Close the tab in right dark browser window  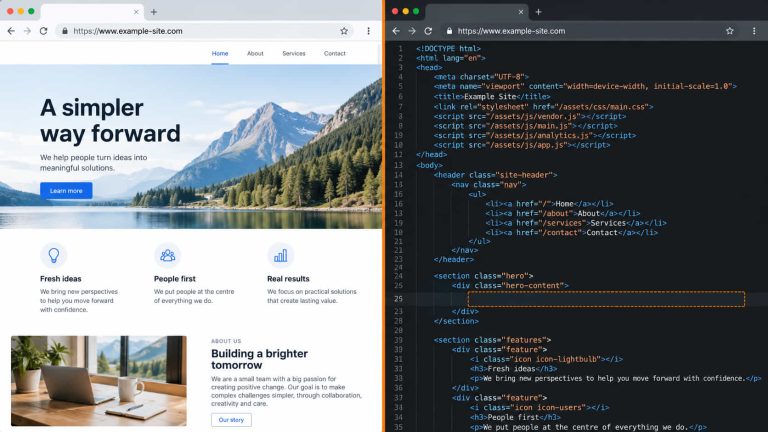pyautogui.click(x=521, y=12)
